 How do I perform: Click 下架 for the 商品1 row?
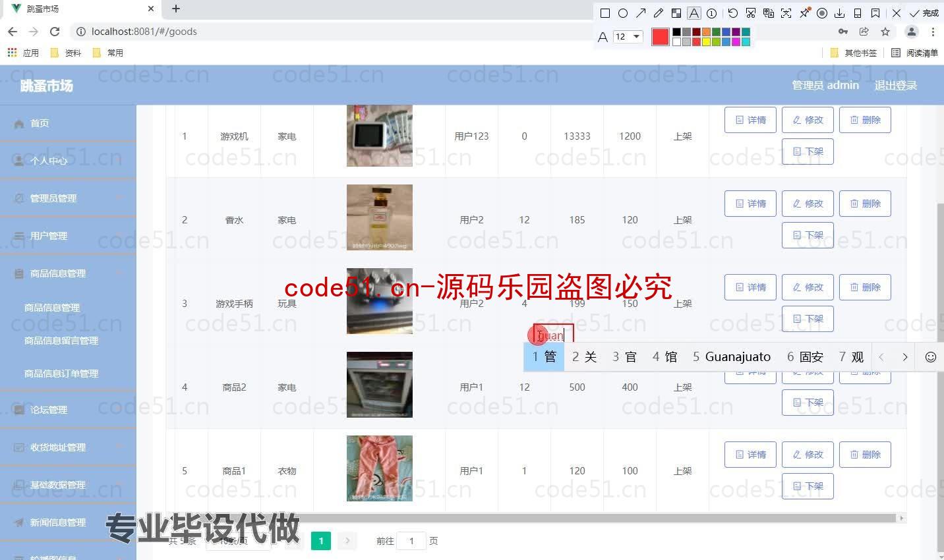coord(808,486)
